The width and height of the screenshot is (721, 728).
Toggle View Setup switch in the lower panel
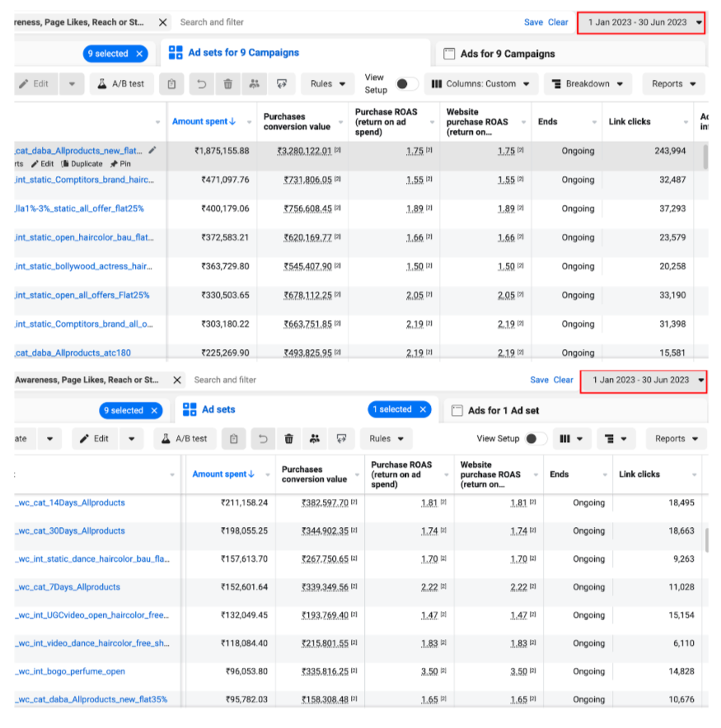coord(536,439)
